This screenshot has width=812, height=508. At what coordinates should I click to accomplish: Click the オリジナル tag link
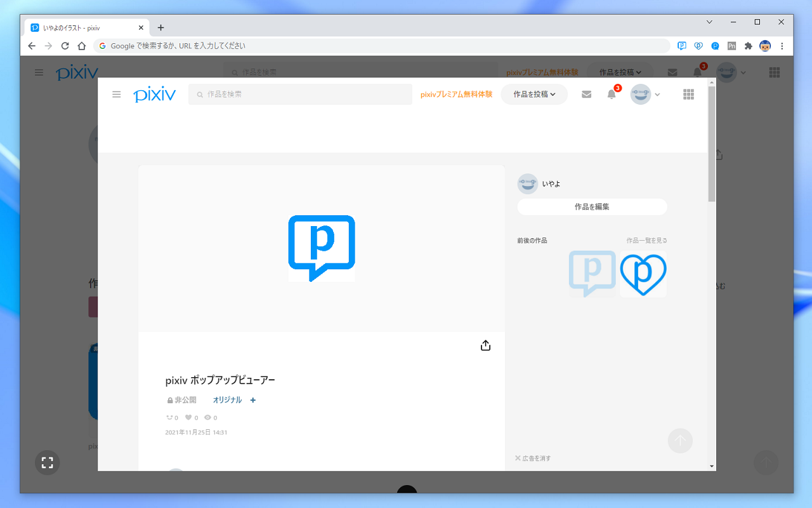227,400
